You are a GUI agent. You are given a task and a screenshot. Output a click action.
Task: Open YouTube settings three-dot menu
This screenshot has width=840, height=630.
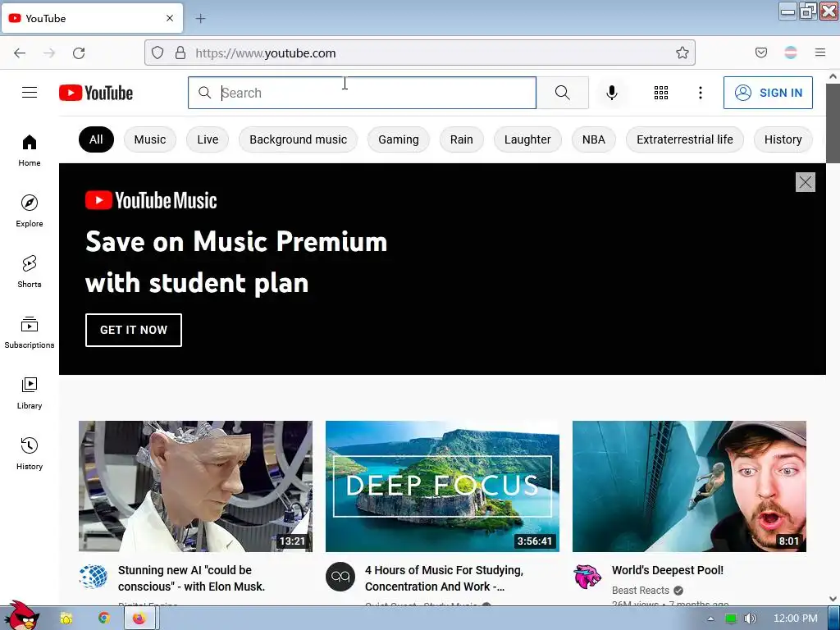701,93
